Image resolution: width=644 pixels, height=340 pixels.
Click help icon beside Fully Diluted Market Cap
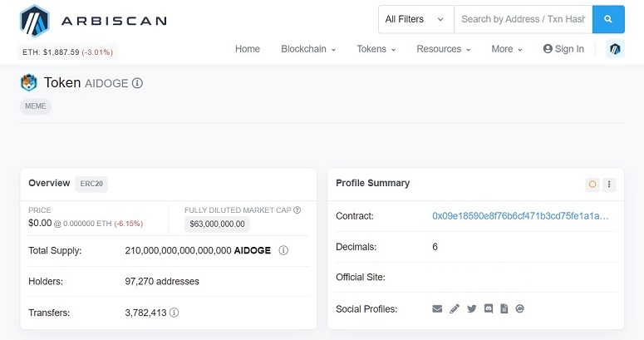click(x=297, y=210)
